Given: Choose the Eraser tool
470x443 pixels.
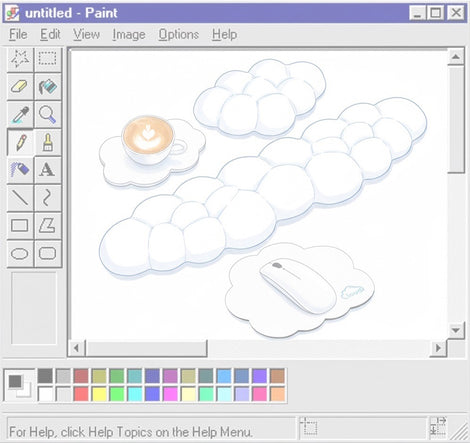Looking at the screenshot, I should 20,87.
